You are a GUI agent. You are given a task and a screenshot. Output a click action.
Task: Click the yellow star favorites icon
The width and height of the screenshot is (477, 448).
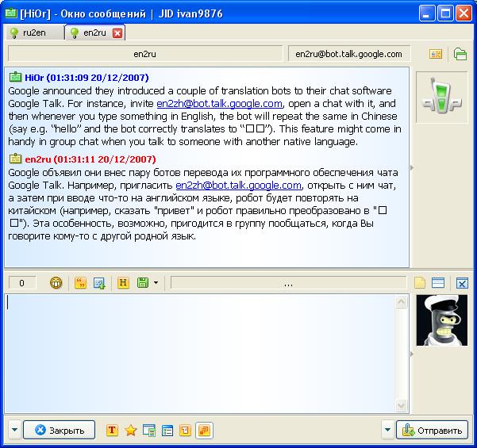coord(131,431)
